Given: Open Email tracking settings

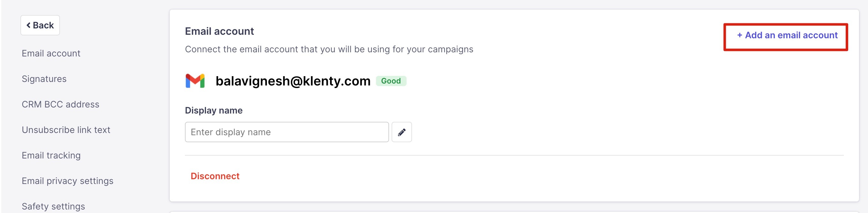Looking at the screenshot, I should pos(51,155).
